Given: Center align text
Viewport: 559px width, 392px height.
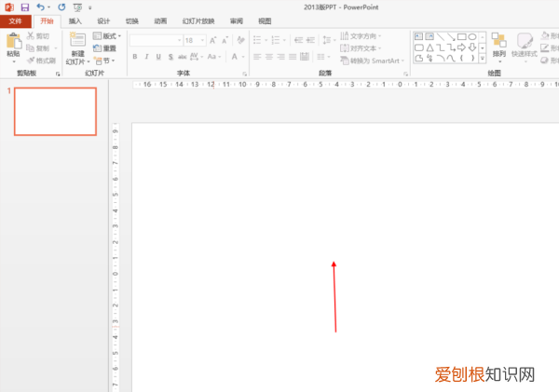Looking at the screenshot, I should [x=269, y=57].
